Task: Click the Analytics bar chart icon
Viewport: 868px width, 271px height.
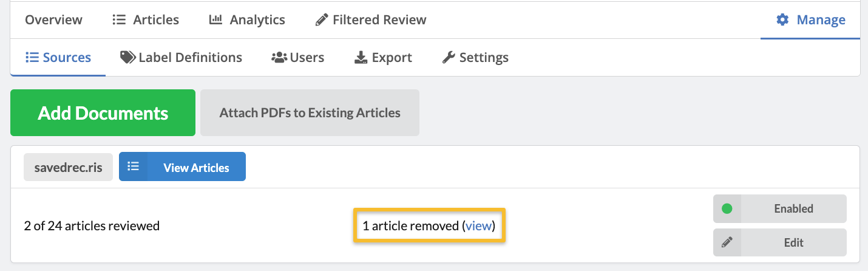Action: pos(215,20)
